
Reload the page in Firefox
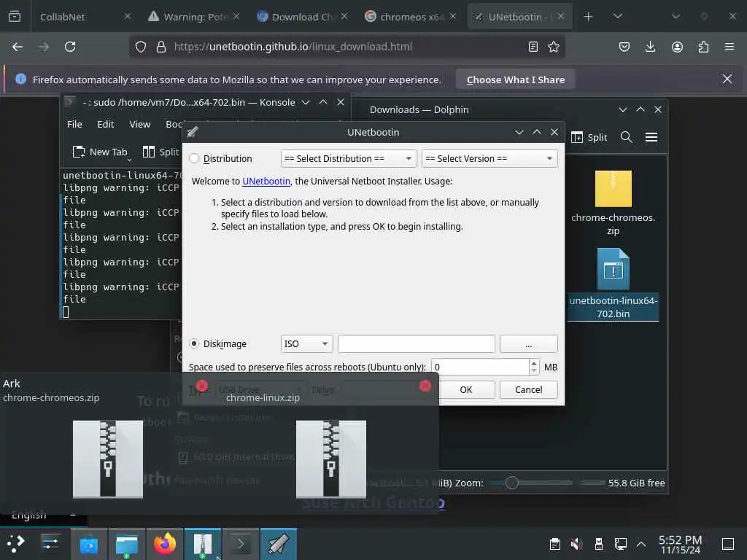pos(70,47)
